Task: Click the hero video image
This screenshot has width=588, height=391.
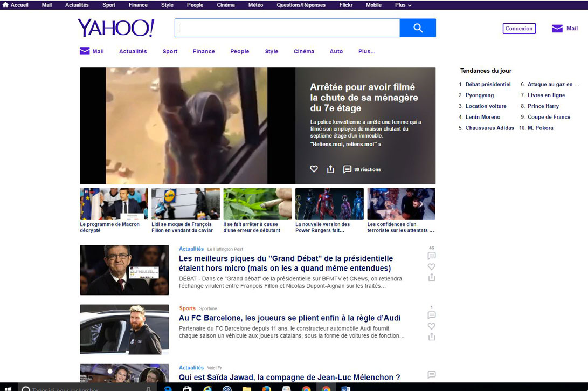Action: 188,126
